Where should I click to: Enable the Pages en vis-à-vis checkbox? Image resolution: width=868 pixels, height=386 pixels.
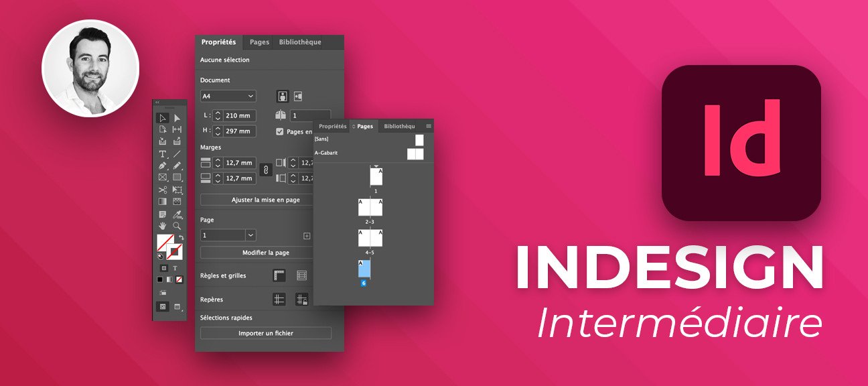279,131
